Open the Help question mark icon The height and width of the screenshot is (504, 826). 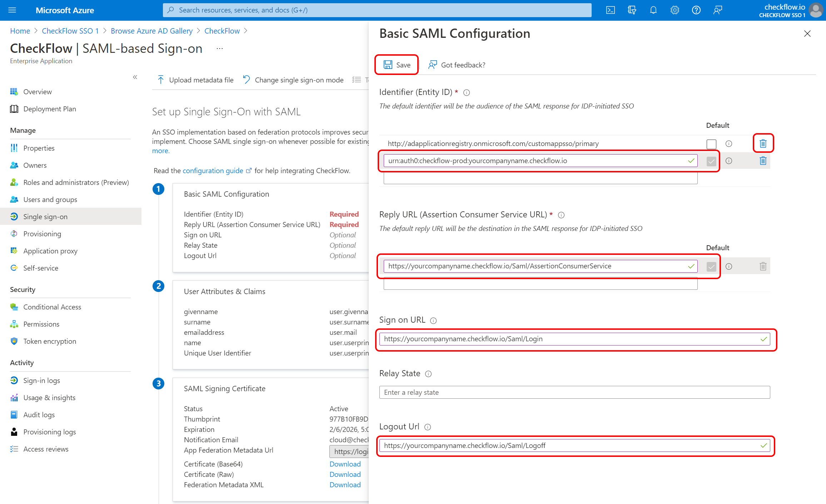point(696,10)
